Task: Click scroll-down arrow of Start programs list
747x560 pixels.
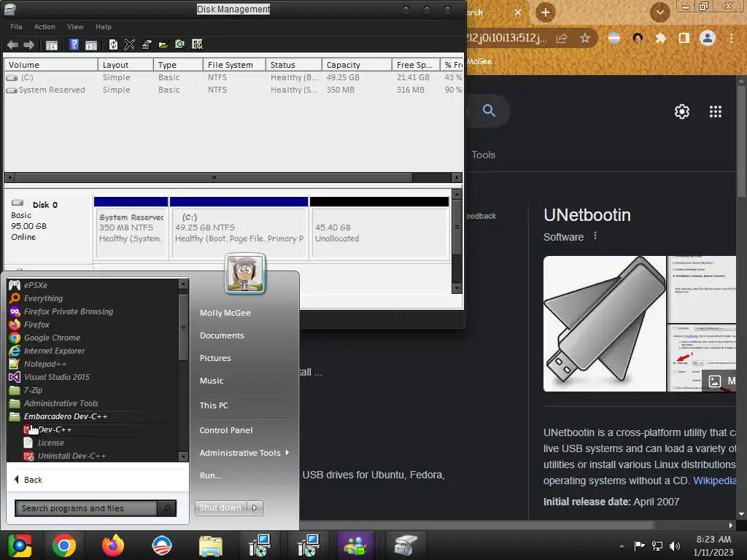Action: pyautogui.click(x=183, y=456)
